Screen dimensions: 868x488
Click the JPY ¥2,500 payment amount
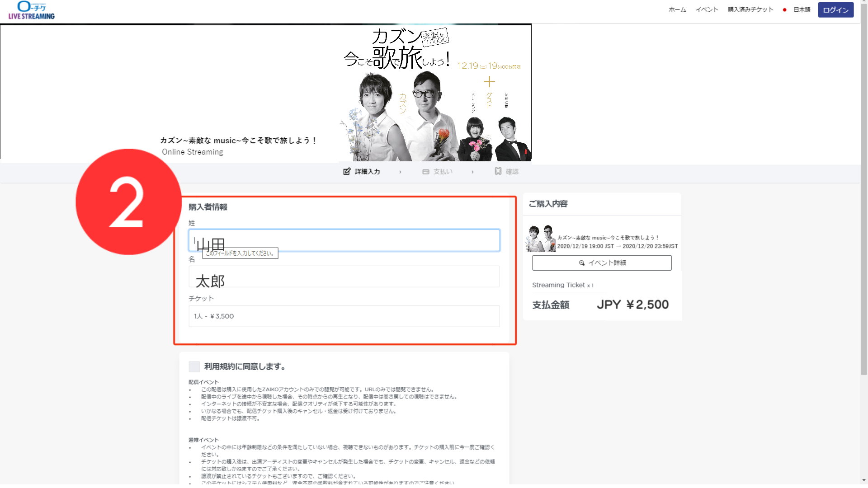point(632,305)
